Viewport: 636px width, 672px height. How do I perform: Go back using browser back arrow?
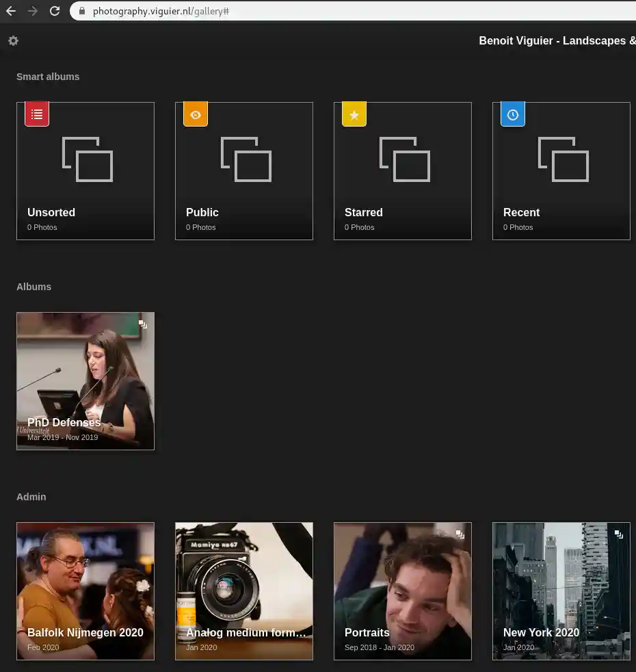[x=11, y=11]
